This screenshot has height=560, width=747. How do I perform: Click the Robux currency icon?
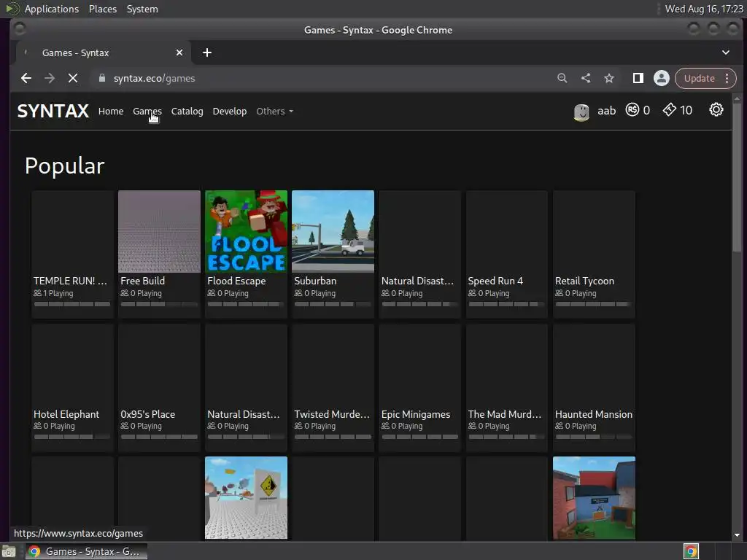point(632,110)
